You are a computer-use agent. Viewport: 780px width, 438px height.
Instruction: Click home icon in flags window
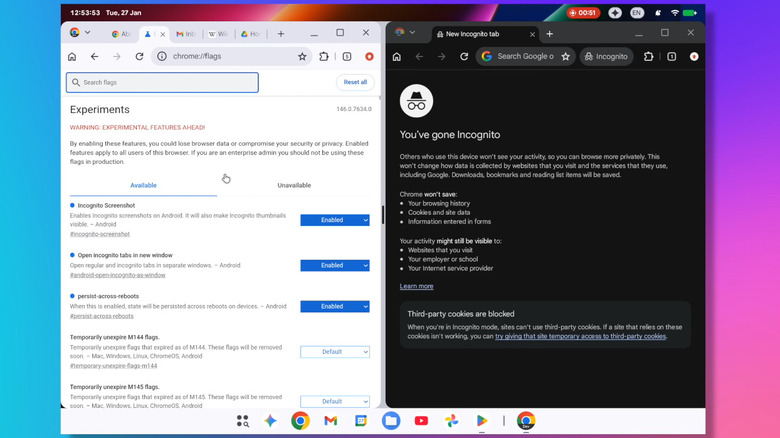[x=72, y=57]
